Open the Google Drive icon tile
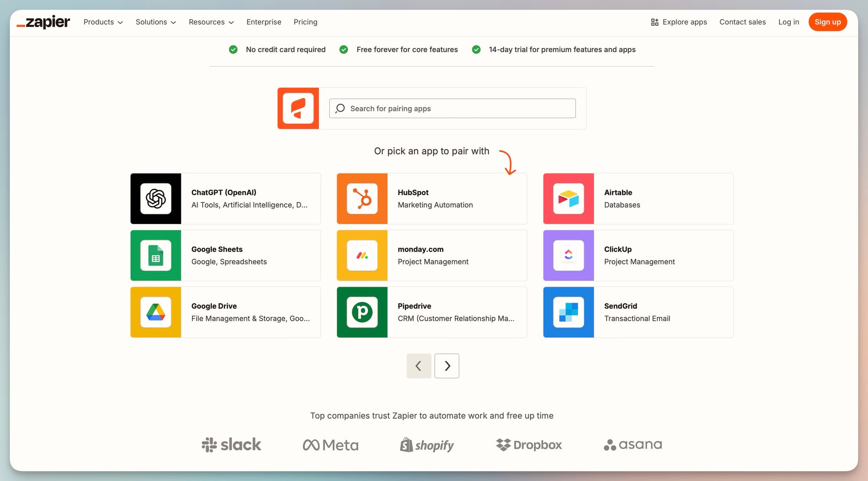 click(156, 312)
